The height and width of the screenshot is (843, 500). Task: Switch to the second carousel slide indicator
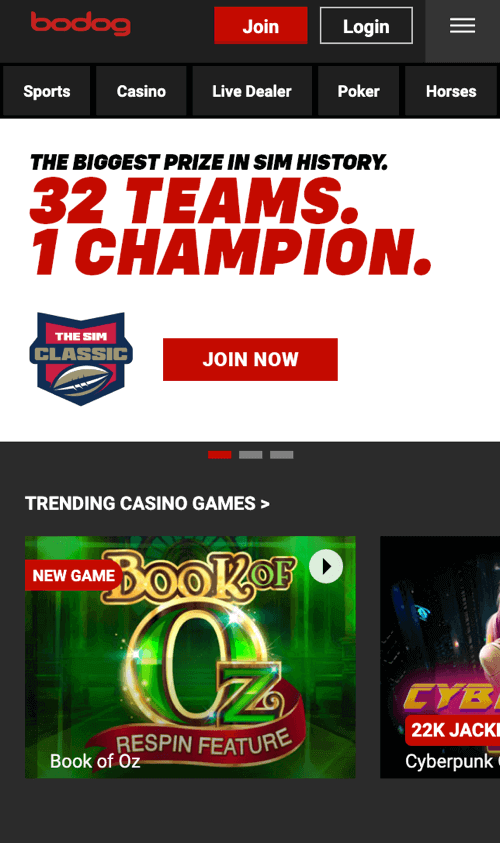click(251, 455)
